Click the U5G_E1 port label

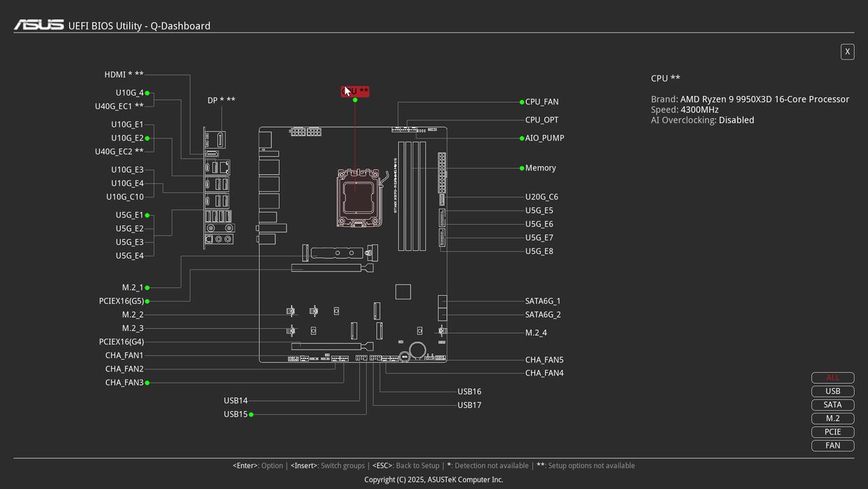(129, 215)
